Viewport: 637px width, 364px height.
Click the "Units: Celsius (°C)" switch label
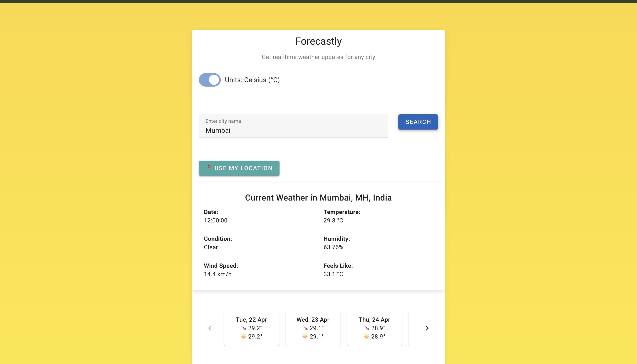252,80
